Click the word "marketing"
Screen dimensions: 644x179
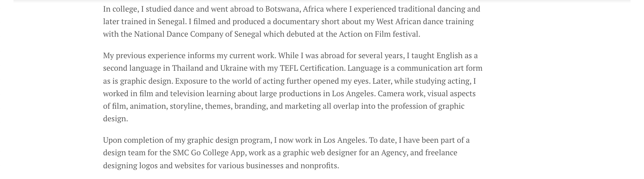pos(300,106)
